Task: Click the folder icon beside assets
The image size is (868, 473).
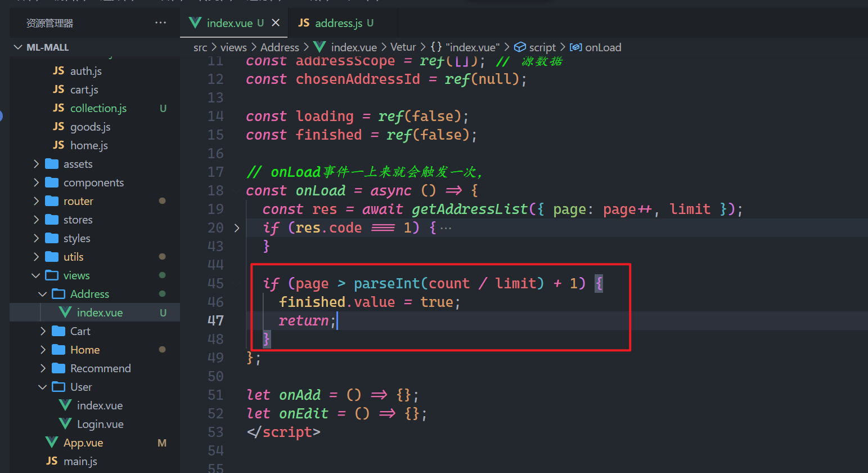Action: pos(52,164)
